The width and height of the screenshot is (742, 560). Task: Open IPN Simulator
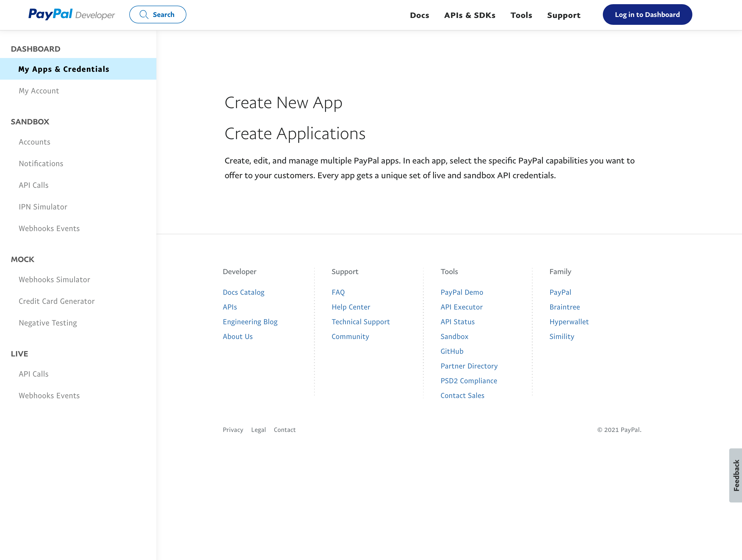(43, 207)
